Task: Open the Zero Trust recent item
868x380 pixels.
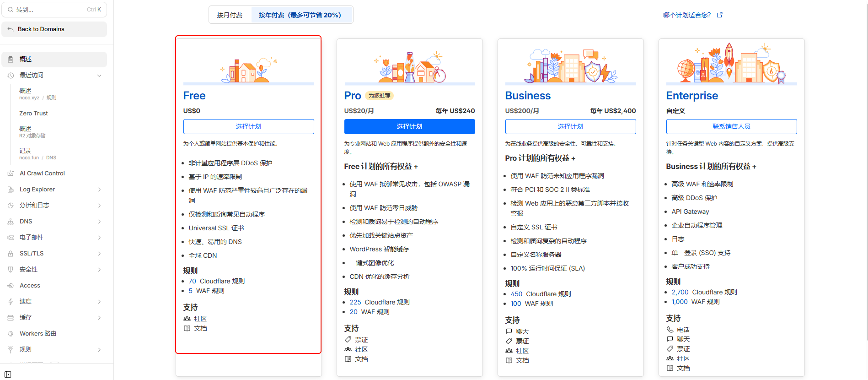Action: (33, 114)
